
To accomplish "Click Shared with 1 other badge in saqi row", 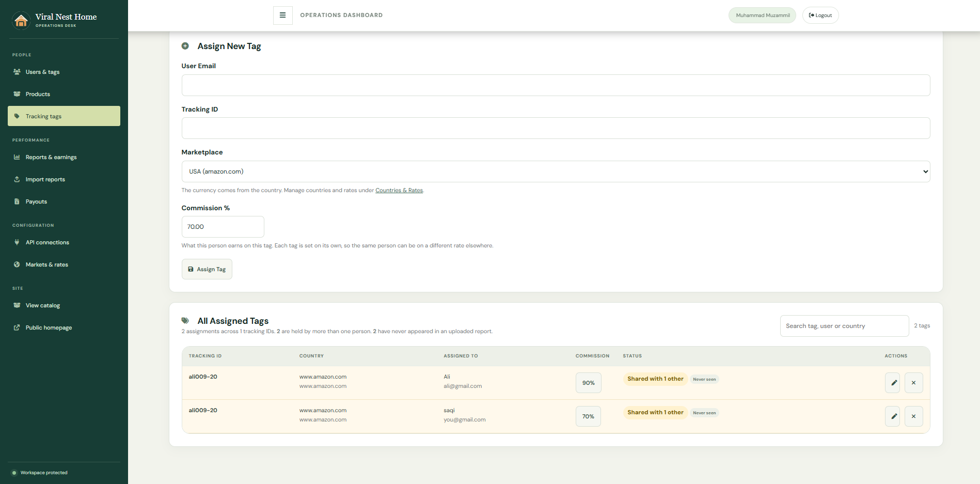I will pyautogui.click(x=655, y=413).
